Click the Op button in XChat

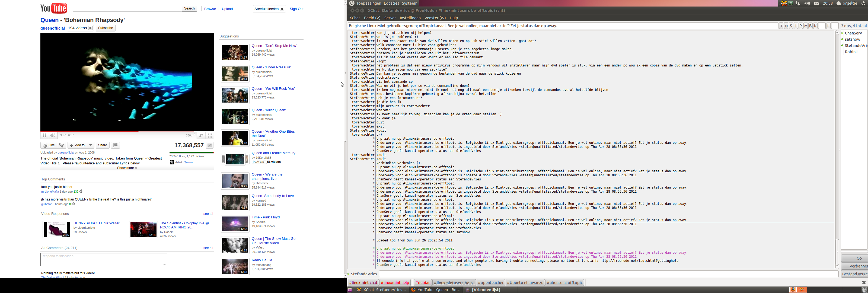[x=854, y=259]
